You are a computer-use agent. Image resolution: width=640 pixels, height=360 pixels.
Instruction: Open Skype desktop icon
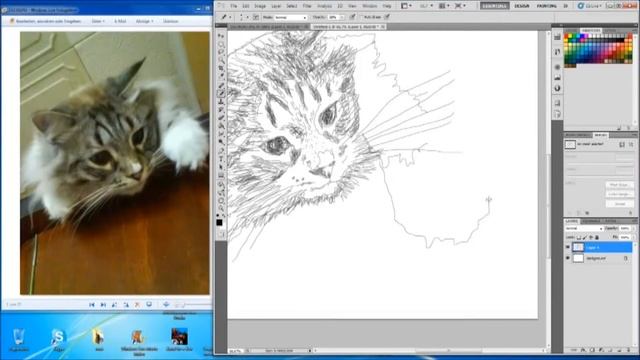pyautogui.click(x=58, y=340)
